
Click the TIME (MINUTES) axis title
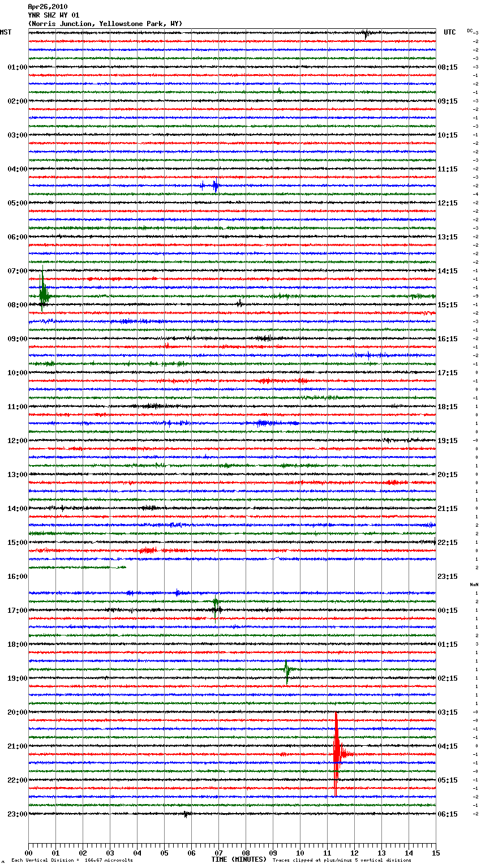point(239,860)
